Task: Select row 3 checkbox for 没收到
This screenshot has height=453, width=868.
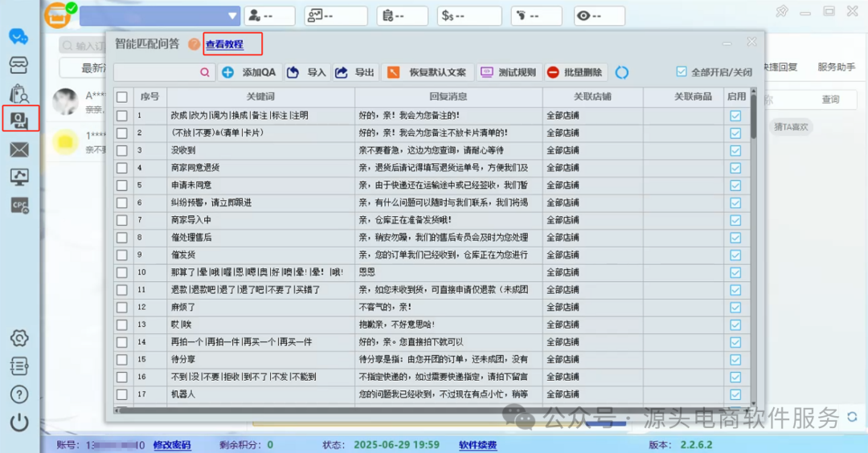Action: coord(122,150)
